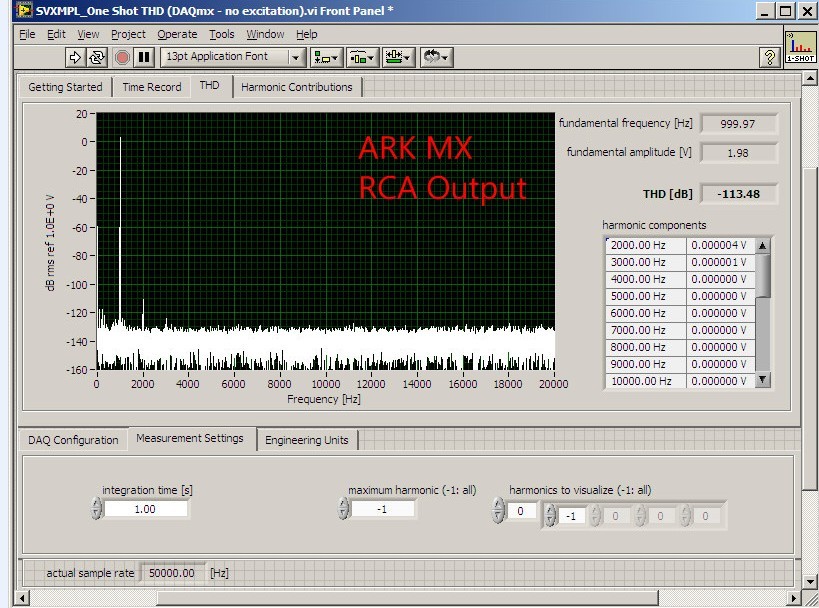Click the context help question mark button
819x608 pixels.
tap(769, 57)
